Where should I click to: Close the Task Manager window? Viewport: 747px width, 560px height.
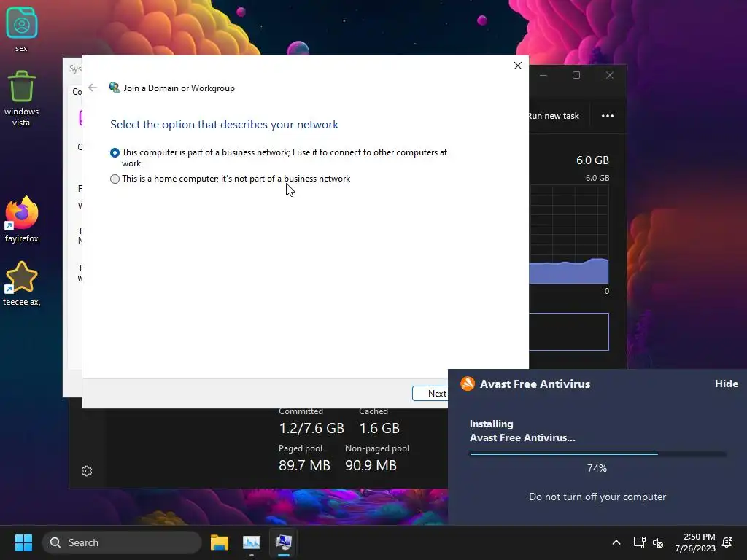click(610, 75)
